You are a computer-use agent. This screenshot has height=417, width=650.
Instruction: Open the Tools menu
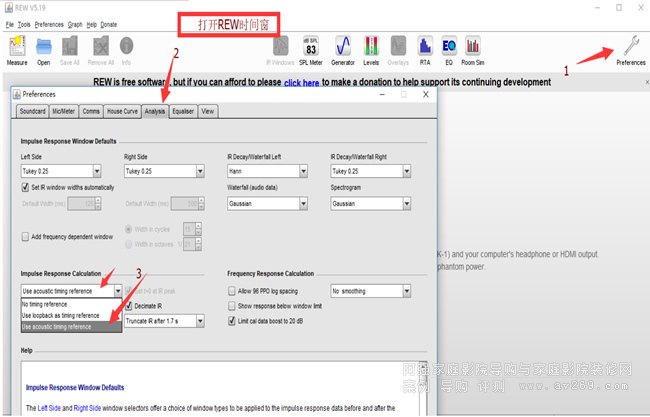pos(24,23)
